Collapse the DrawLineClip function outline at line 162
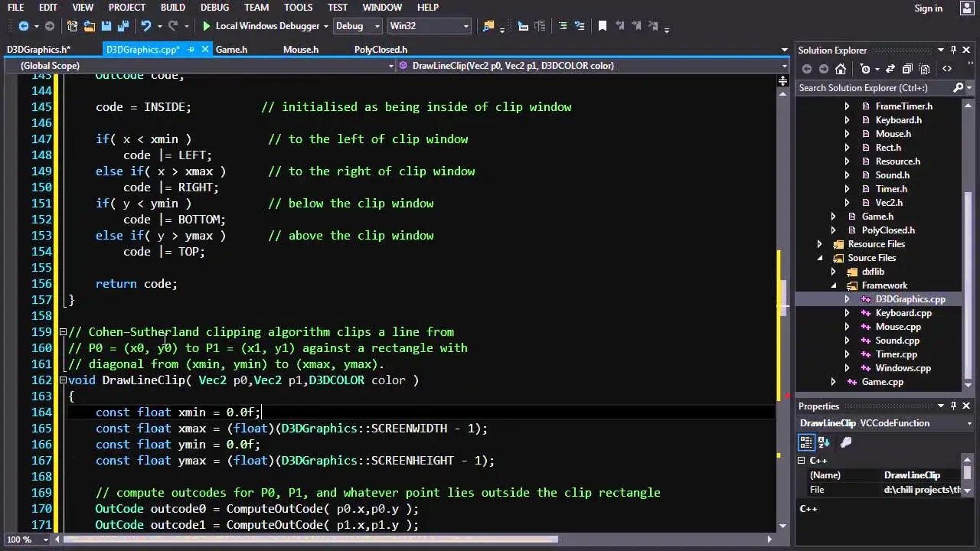 pyautogui.click(x=63, y=380)
